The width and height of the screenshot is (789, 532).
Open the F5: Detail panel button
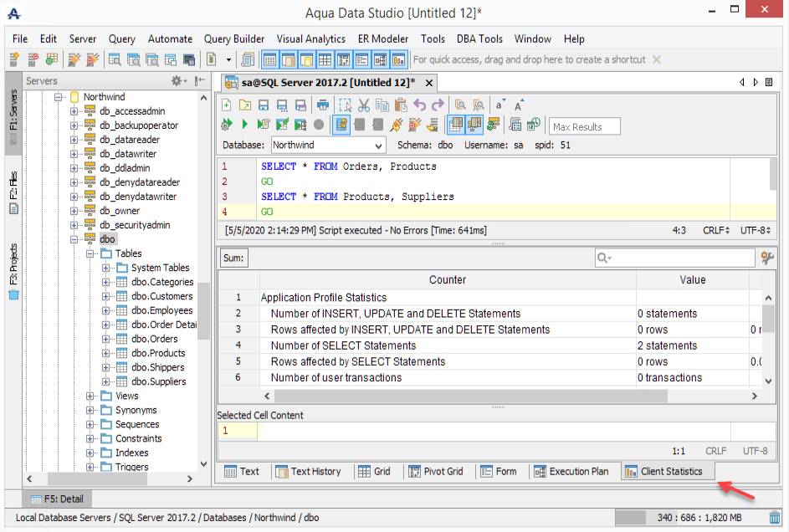point(58,499)
